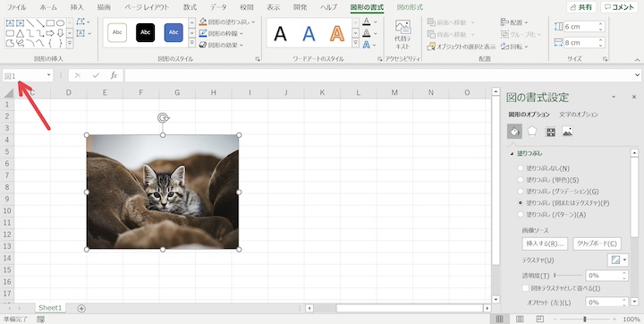Expand the shape styles gallery
Viewport: 644px width, 324px height.
point(191,42)
